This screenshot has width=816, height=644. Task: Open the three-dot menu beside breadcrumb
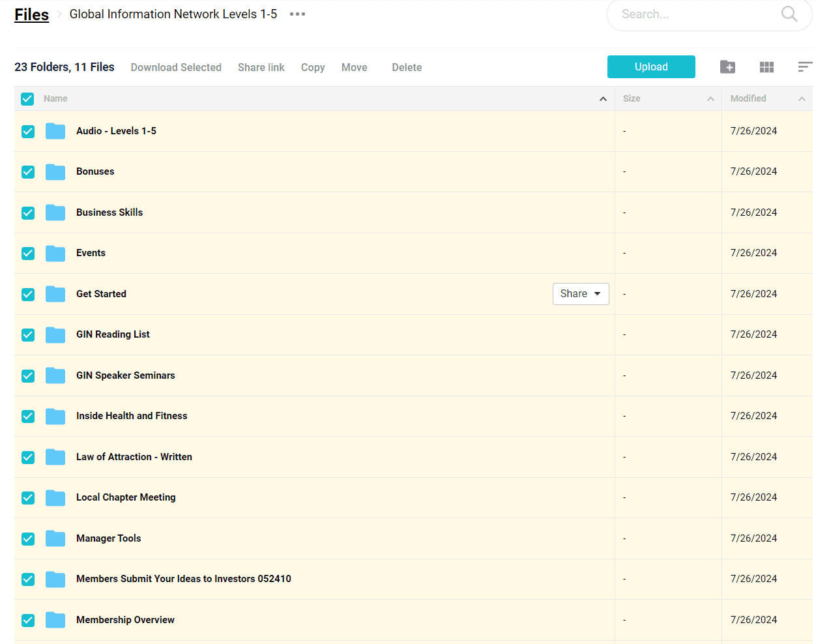point(297,14)
